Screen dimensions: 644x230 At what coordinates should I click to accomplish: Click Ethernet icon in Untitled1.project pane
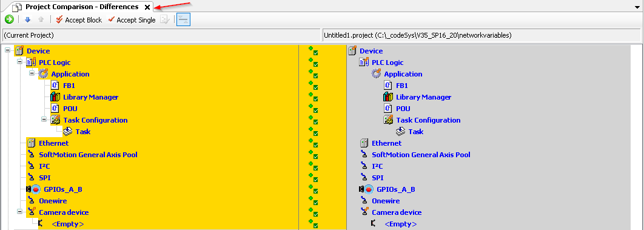364,143
